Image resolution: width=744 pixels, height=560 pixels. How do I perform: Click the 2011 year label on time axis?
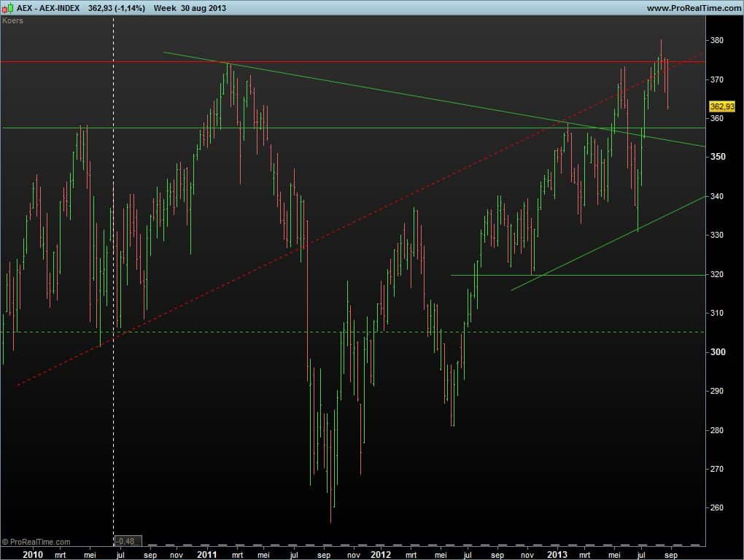click(x=207, y=554)
